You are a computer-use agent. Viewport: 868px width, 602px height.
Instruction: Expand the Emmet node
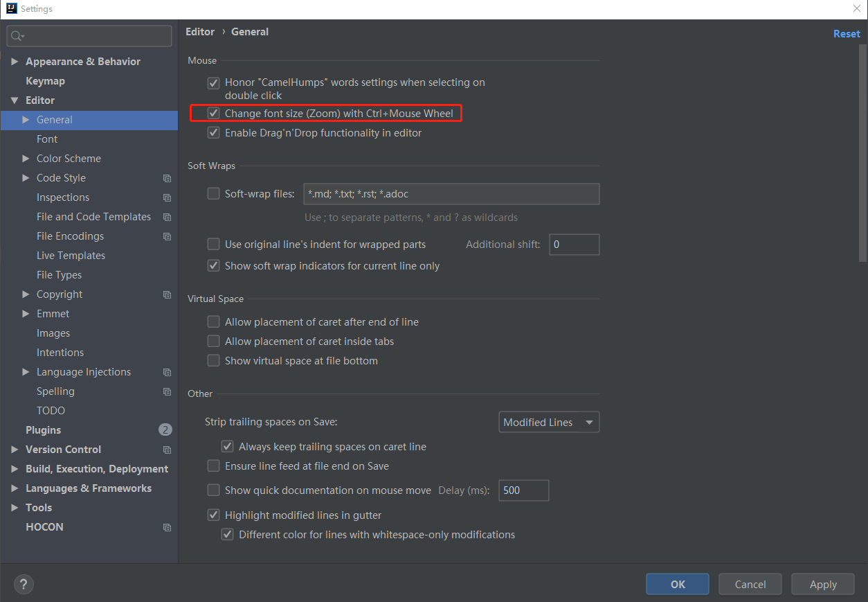(26, 314)
